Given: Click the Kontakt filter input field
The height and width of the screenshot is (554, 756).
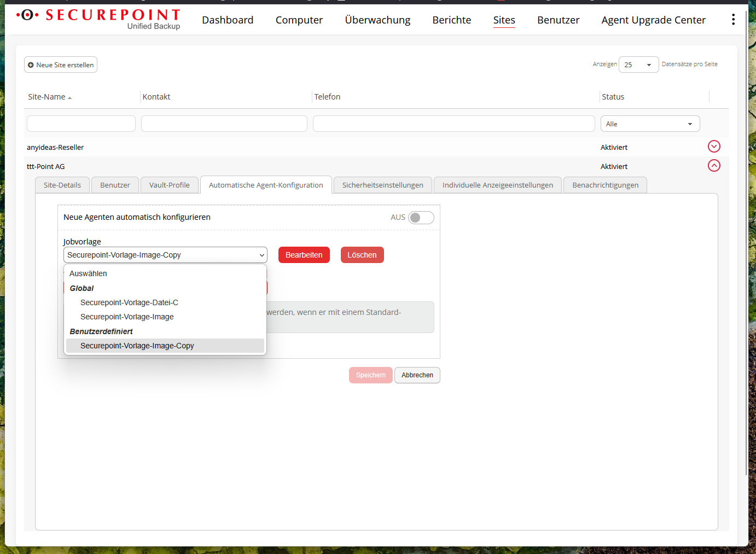Looking at the screenshot, I should (224, 124).
